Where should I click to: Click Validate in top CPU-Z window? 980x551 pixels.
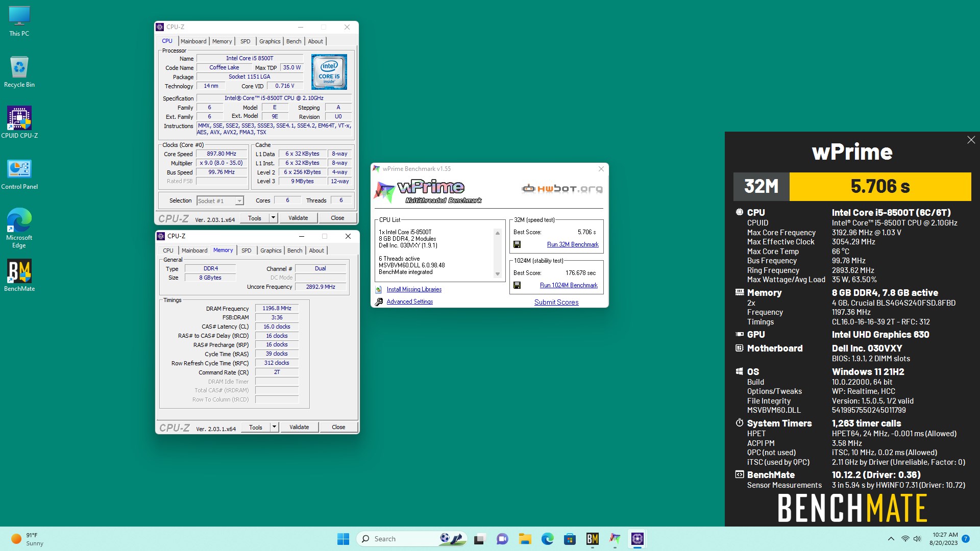[x=298, y=218]
